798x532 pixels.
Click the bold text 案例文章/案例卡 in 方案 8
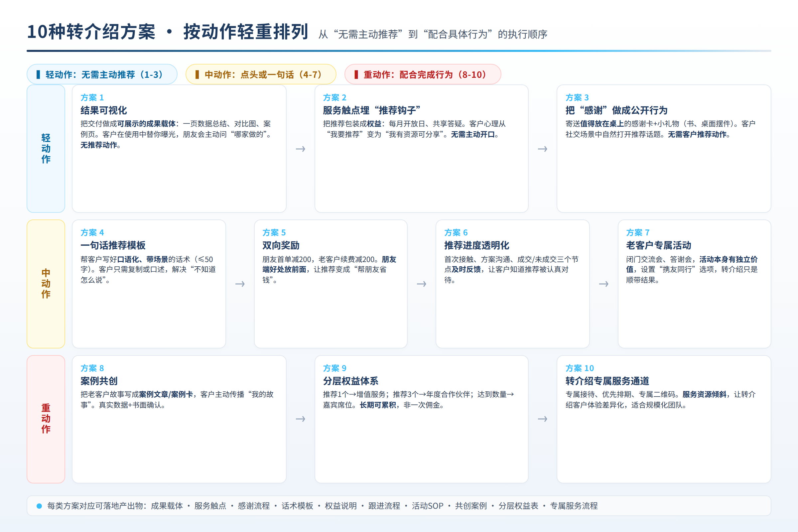point(166,394)
